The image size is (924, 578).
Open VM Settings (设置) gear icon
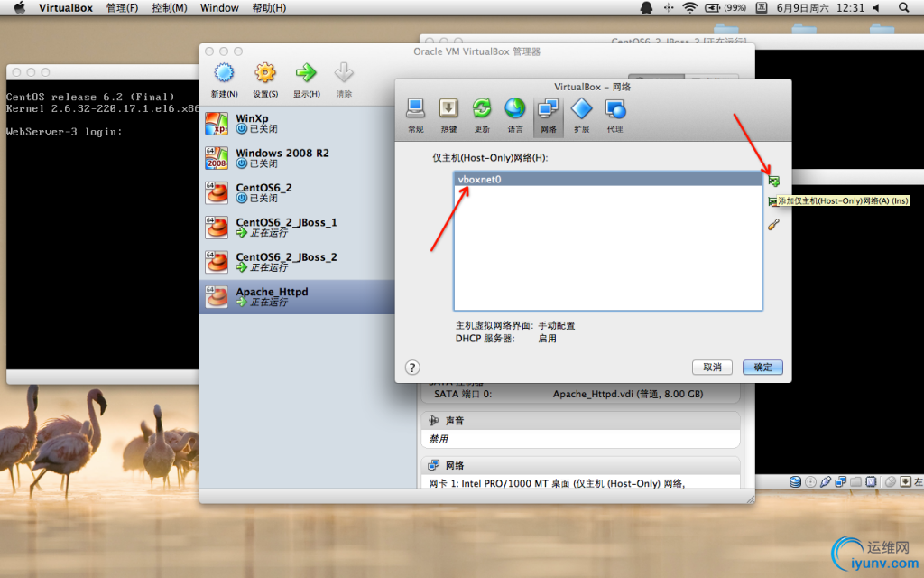(265, 74)
